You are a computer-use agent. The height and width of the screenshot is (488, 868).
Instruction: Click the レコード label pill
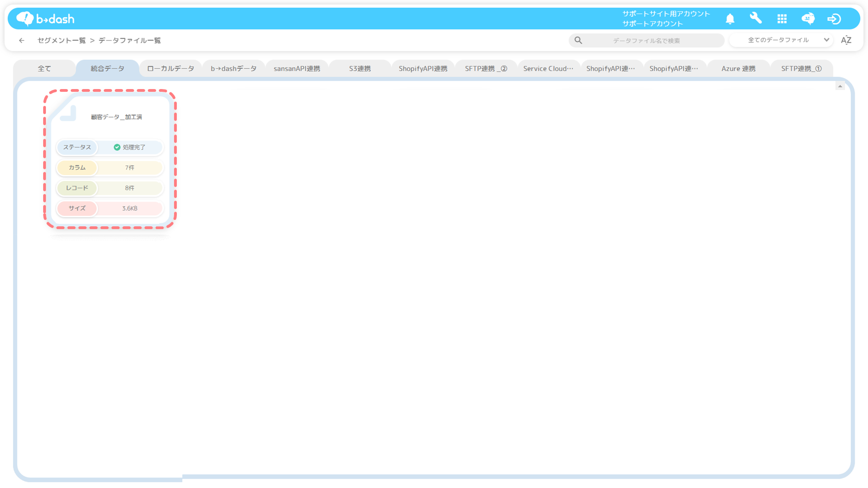pyautogui.click(x=77, y=188)
